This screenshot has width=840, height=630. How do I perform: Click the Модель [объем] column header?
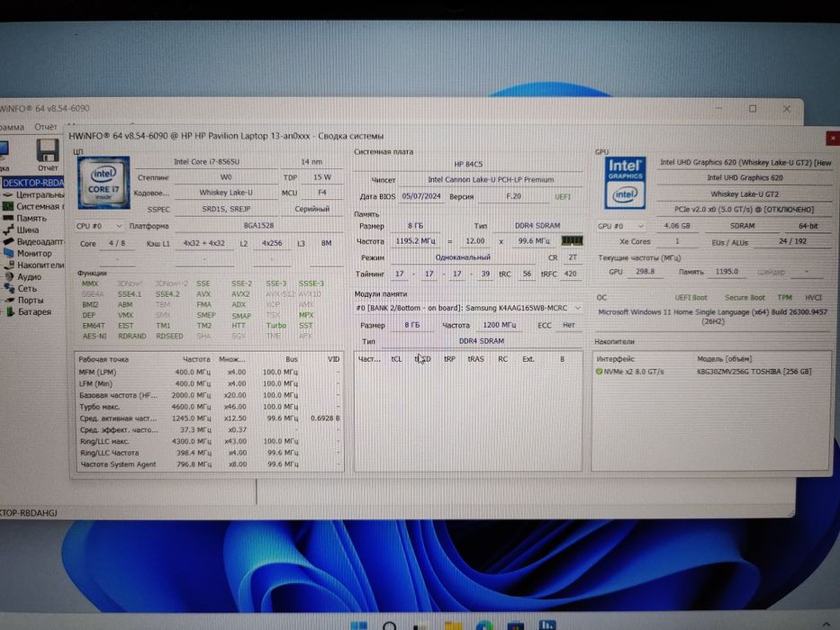[x=724, y=359]
